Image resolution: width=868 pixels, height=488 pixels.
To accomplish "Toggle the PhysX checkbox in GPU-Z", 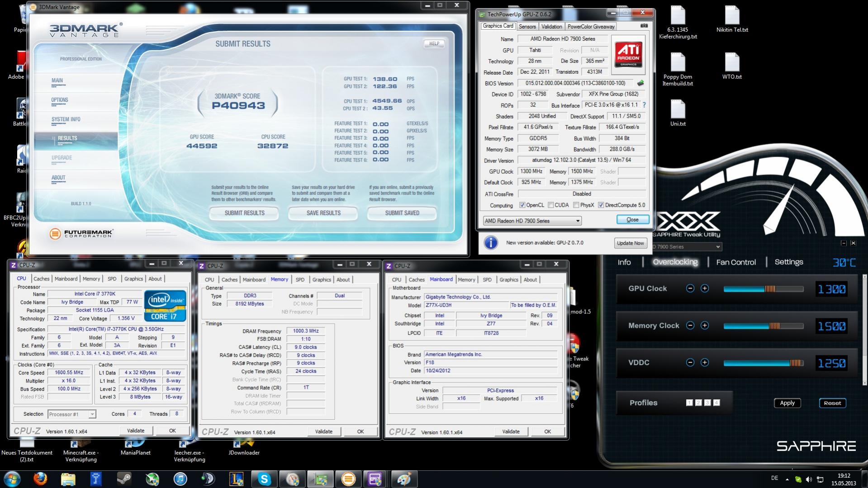I will pos(576,205).
